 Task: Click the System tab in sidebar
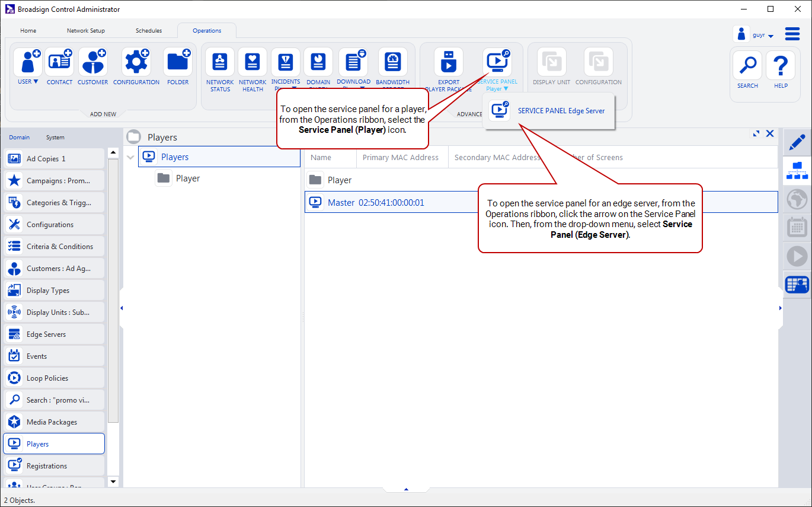click(55, 138)
